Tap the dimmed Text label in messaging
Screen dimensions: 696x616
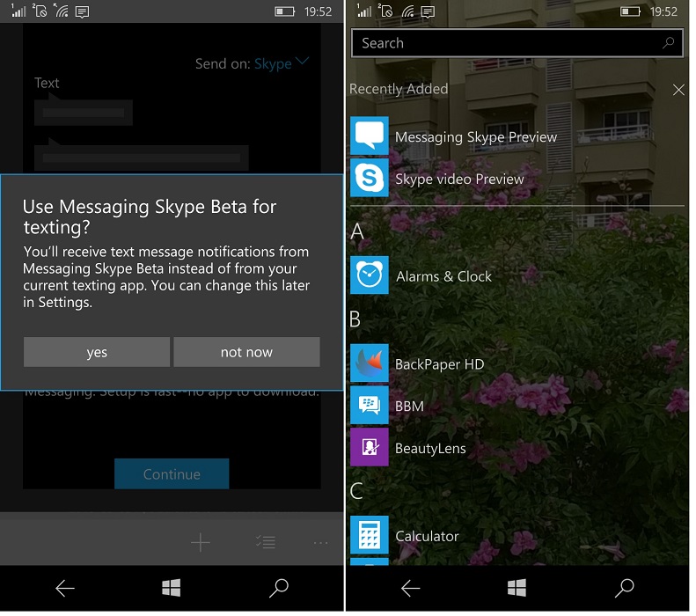coord(47,84)
